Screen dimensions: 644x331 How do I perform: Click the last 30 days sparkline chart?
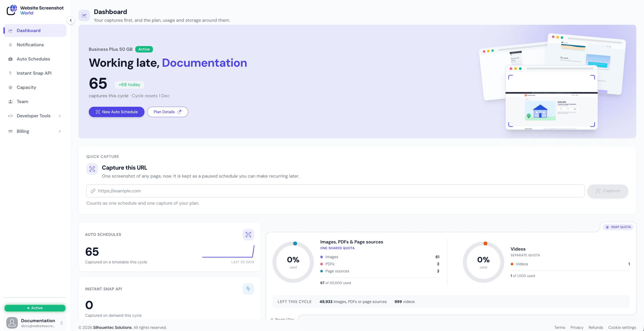point(228,251)
